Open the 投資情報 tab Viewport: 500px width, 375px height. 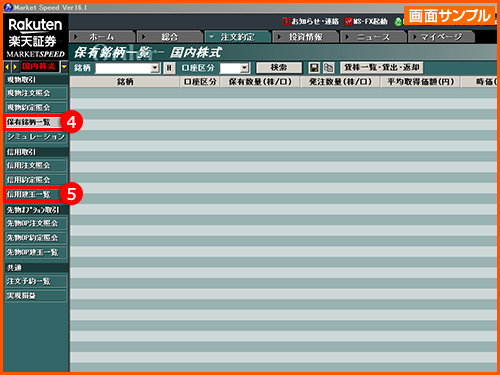coord(305,37)
